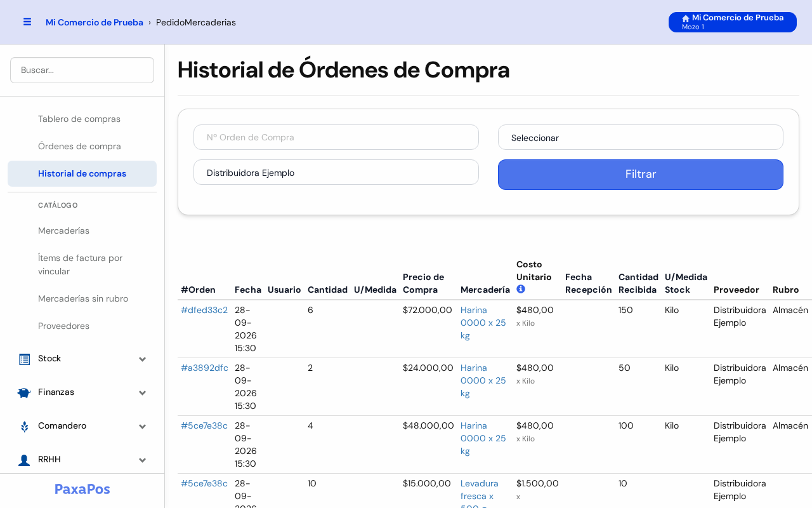Open order #dfed33c2 link
This screenshot has height=508, width=812.
(x=204, y=310)
